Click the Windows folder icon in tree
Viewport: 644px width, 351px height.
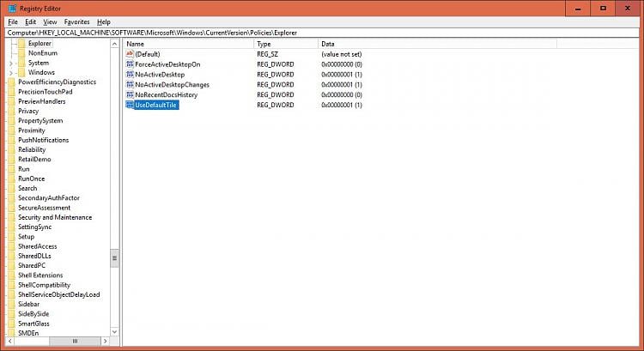click(x=21, y=72)
